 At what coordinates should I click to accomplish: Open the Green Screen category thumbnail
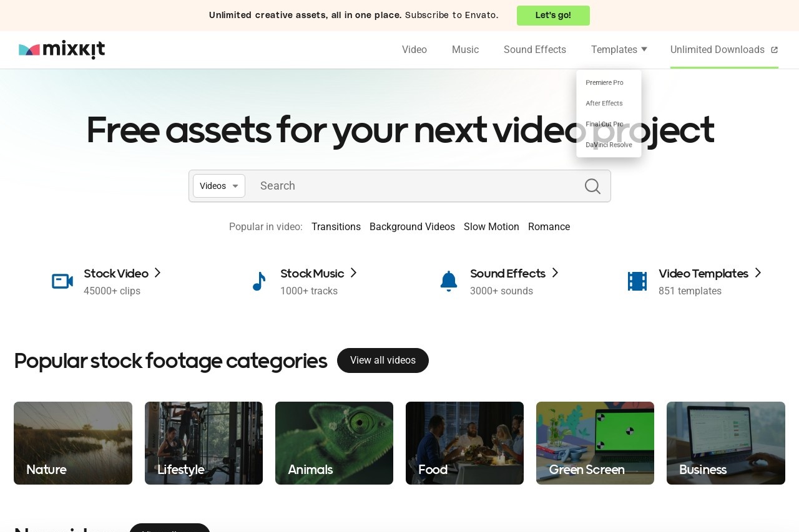[x=595, y=443]
